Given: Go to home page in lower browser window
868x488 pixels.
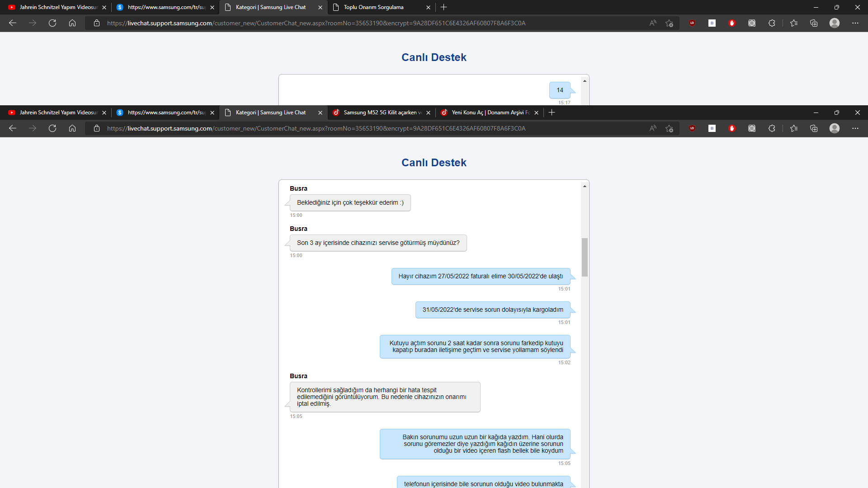Looking at the screenshot, I should tap(72, 128).
